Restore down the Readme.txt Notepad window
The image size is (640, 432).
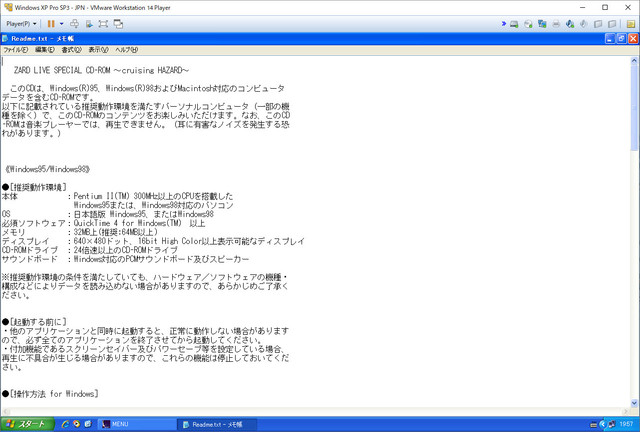621,38
